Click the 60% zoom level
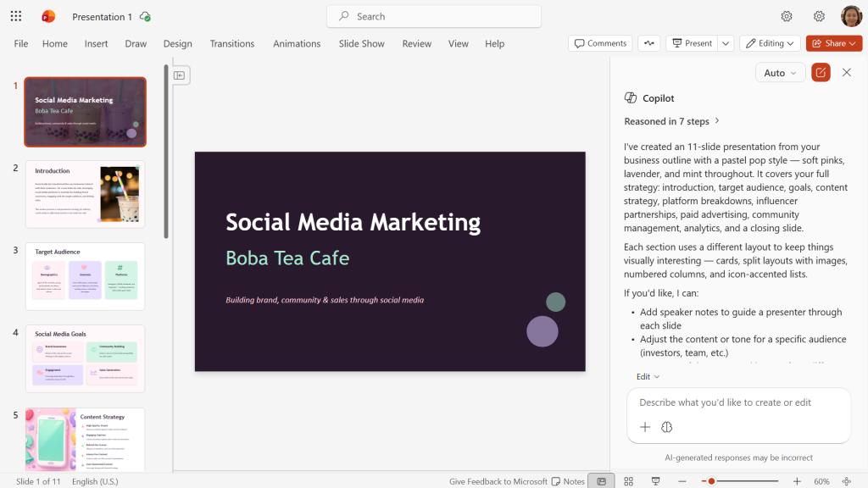The height and width of the screenshot is (488, 868). (821, 481)
